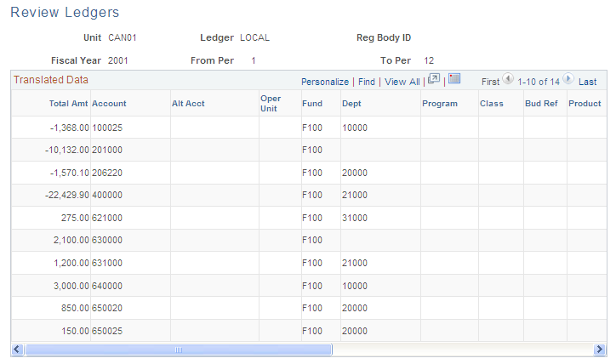Show previous rows arrow icon
The image size is (616, 364).
click(508, 79)
